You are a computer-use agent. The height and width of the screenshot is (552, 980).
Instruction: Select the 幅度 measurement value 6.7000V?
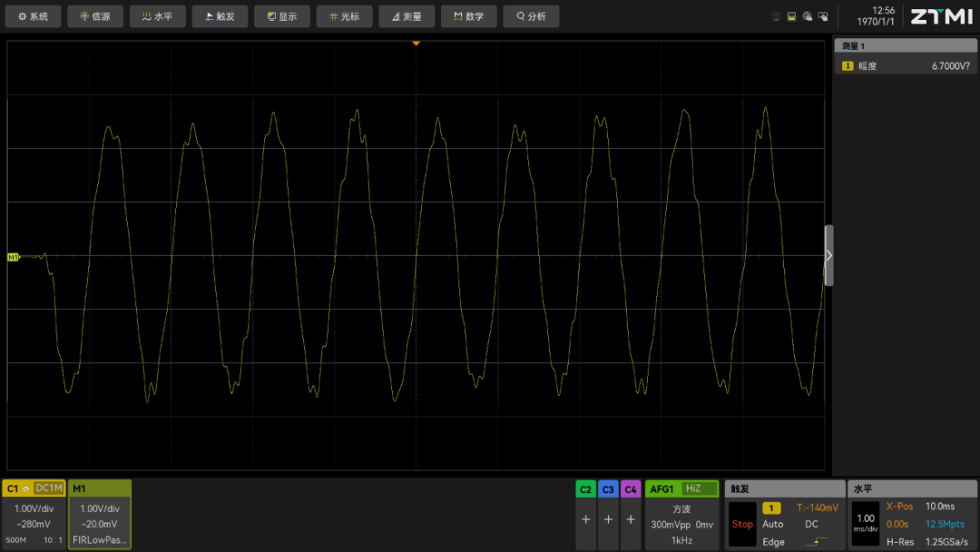click(951, 65)
